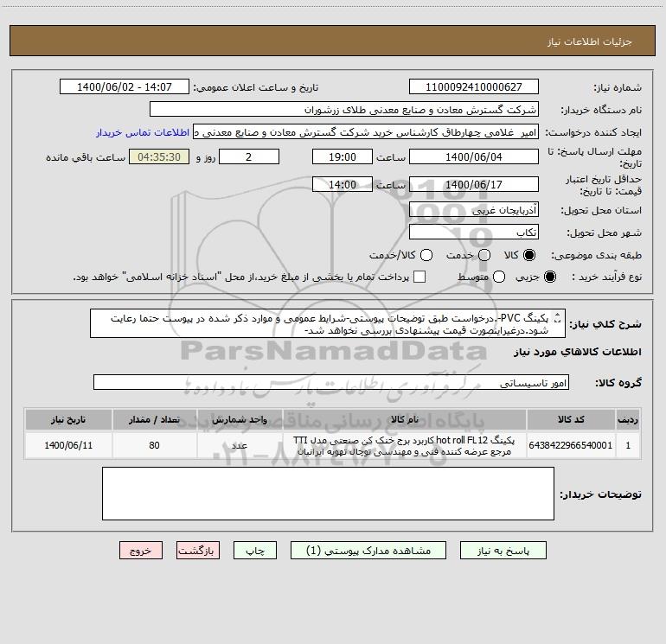Viewport: 666px width, 644px height.
Task: Click the delivery city field تکاب
Action: [x=474, y=232]
